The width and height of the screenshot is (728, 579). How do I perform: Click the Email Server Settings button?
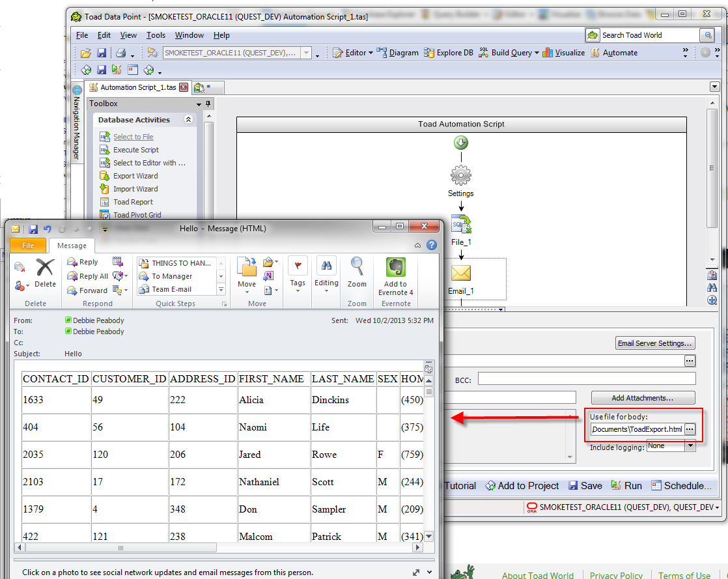point(655,343)
